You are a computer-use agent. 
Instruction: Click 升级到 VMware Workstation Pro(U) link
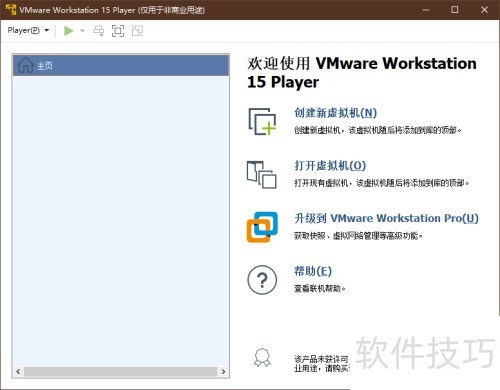click(x=386, y=218)
